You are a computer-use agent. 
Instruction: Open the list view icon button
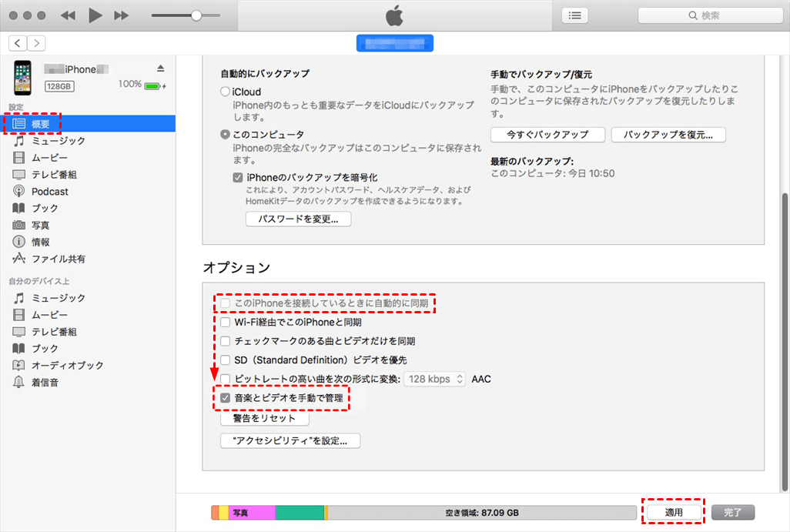tap(574, 15)
